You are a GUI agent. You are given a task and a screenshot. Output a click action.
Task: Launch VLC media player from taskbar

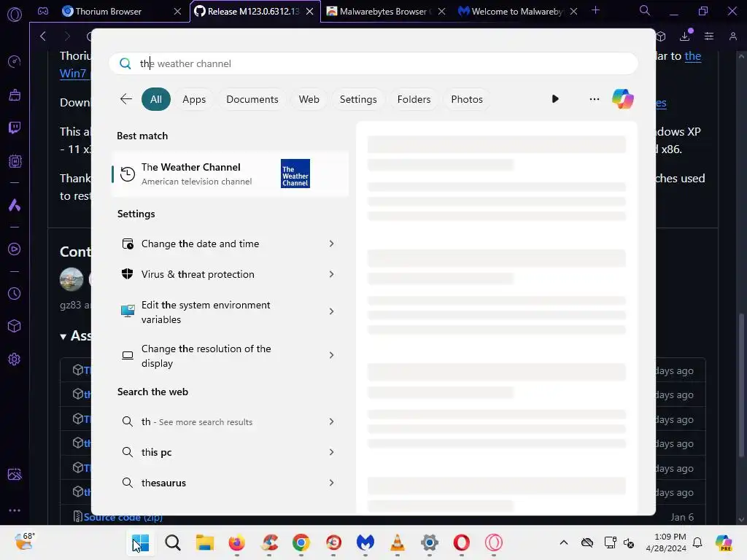(x=398, y=542)
